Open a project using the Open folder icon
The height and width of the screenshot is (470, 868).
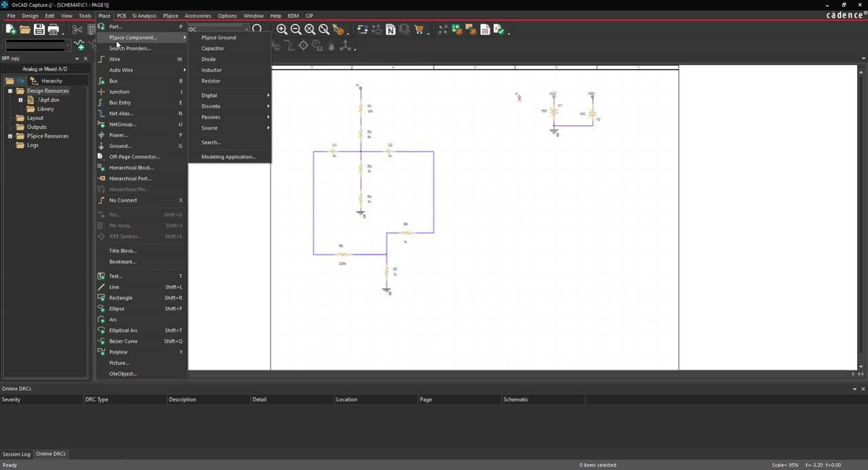[24, 29]
